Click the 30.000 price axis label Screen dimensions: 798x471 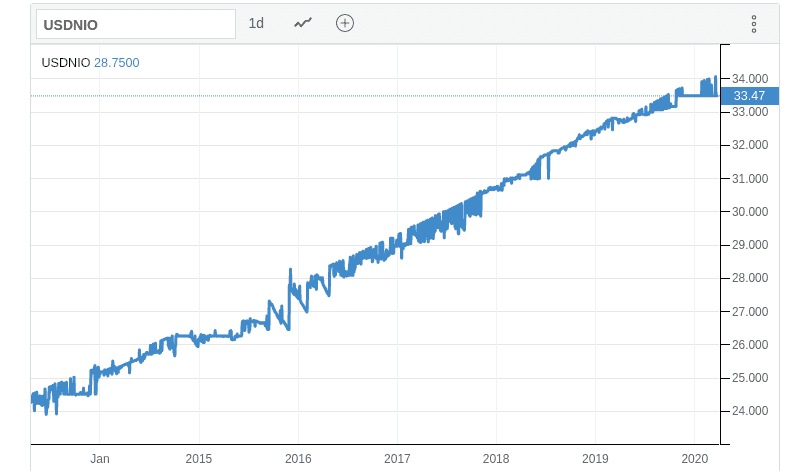pyautogui.click(x=750, y=212)
